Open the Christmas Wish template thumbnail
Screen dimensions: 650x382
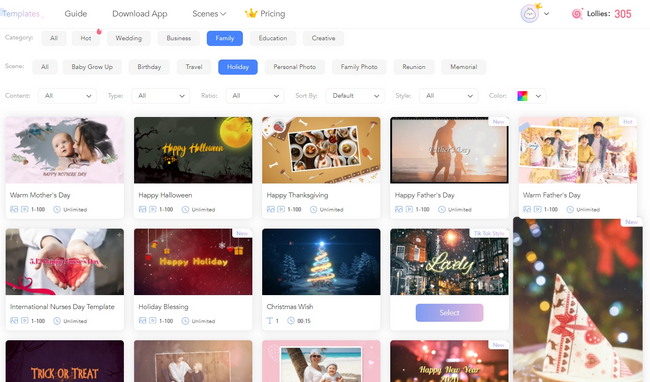pos(321,262)
